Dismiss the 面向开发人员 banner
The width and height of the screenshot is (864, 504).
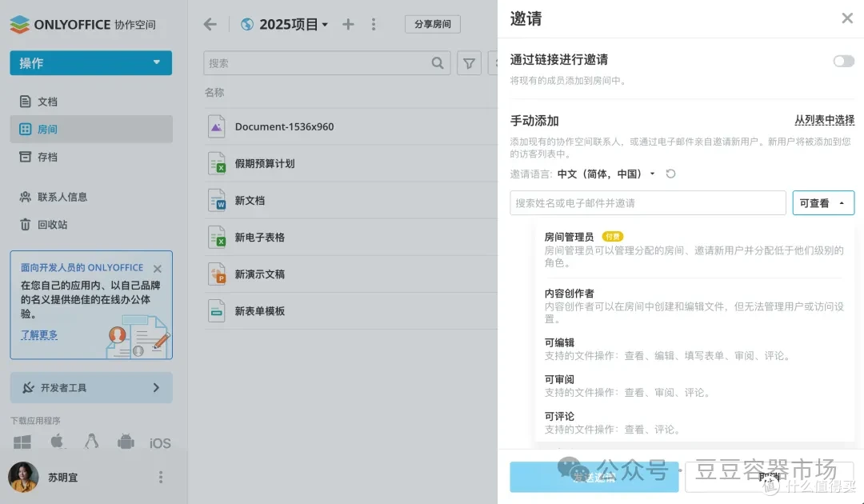(x=158, y=269)
